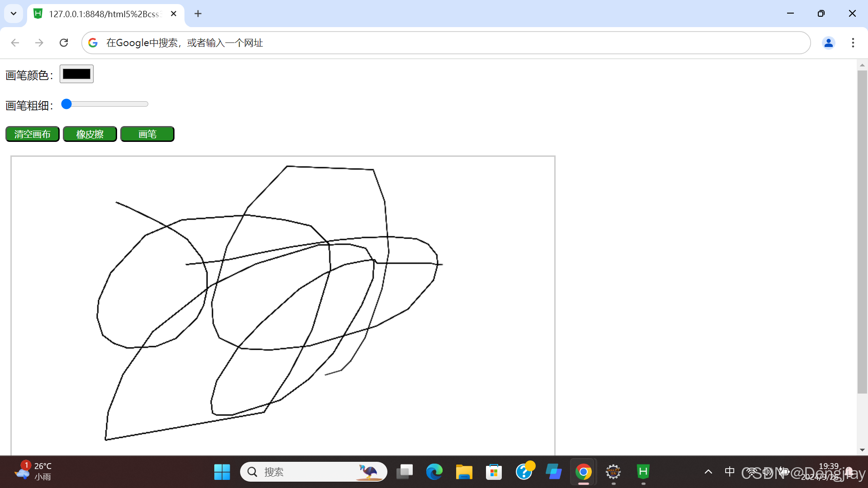Open Microsoft Edge from the taskbar
This screenshot has width=868, height=488.
click(x=434, y=472)
